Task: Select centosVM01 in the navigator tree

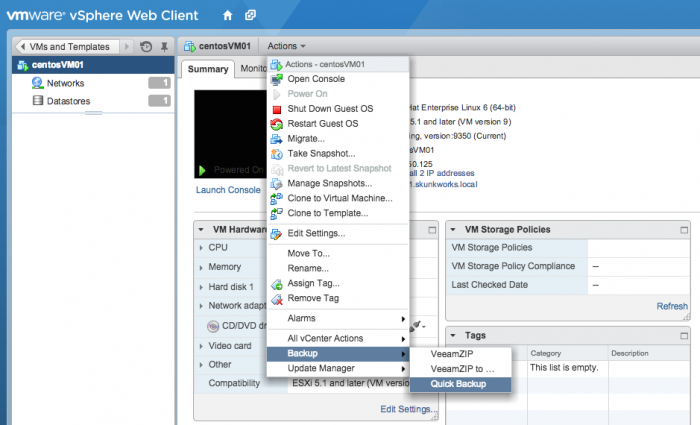Action: (x=93, y=65)
